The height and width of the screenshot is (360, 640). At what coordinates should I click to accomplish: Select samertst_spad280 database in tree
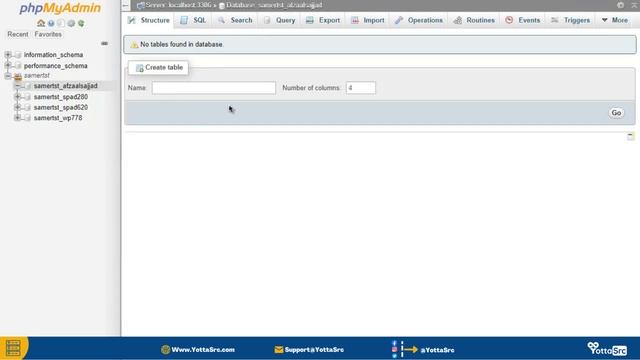click(x=61, y=97)
